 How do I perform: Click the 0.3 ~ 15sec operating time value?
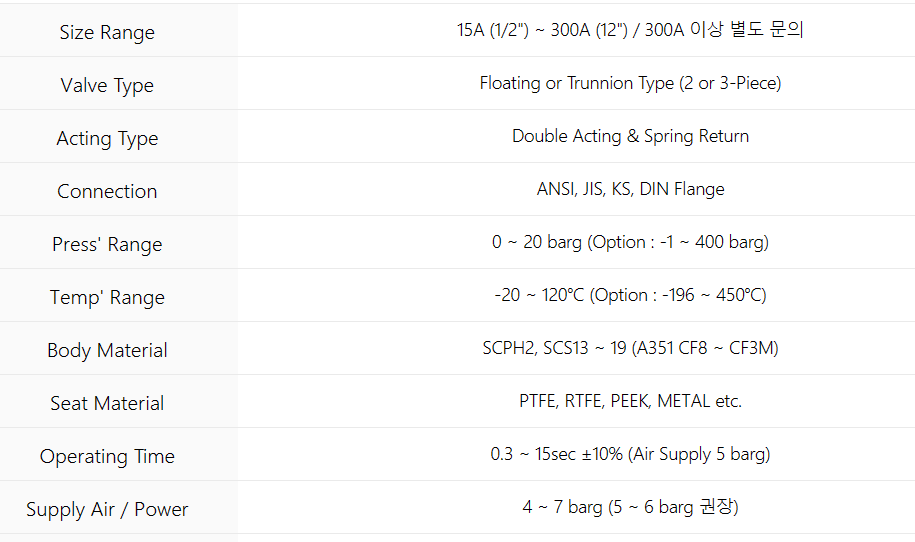tap(630, 454)
